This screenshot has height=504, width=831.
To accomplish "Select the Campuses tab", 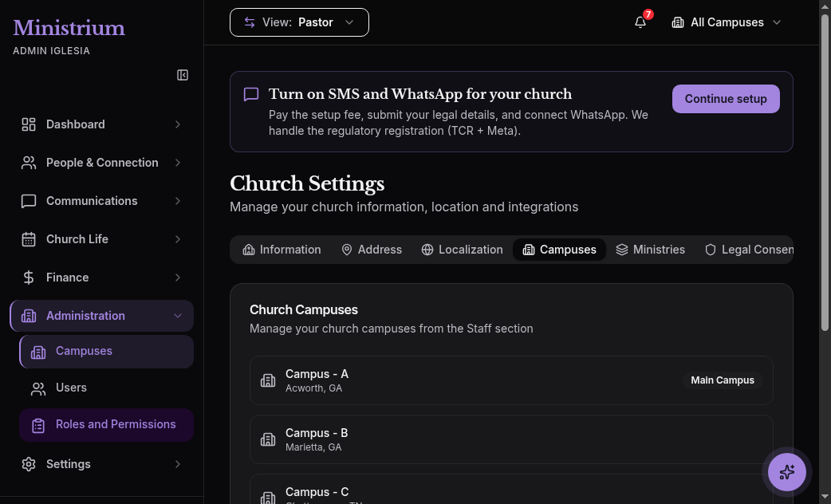I will pyautogui.click(x=559, y=250).
